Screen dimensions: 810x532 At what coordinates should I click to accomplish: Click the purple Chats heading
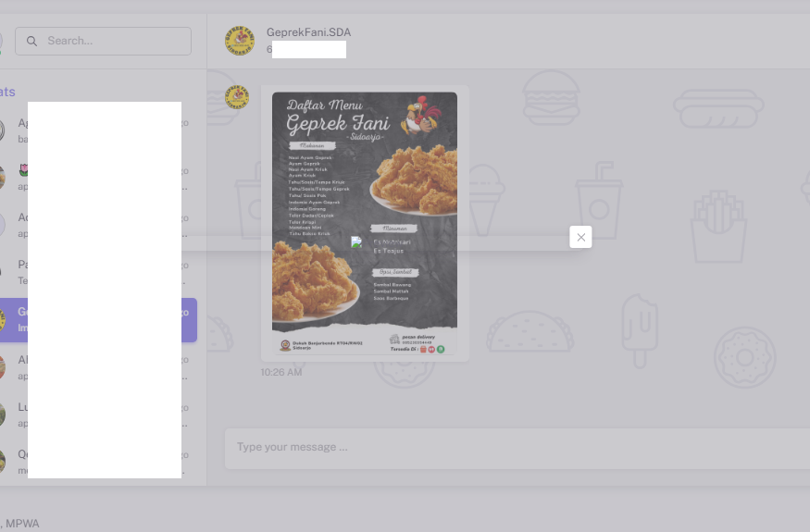7,92
